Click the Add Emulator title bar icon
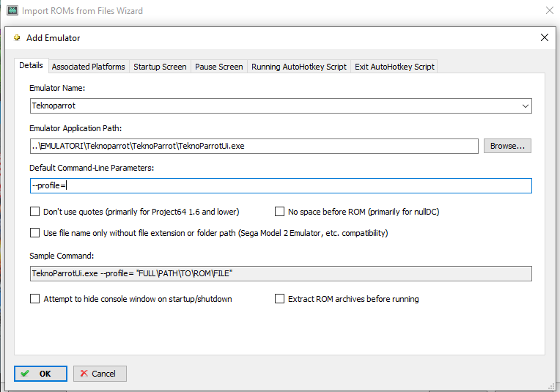 pos(17,37)
